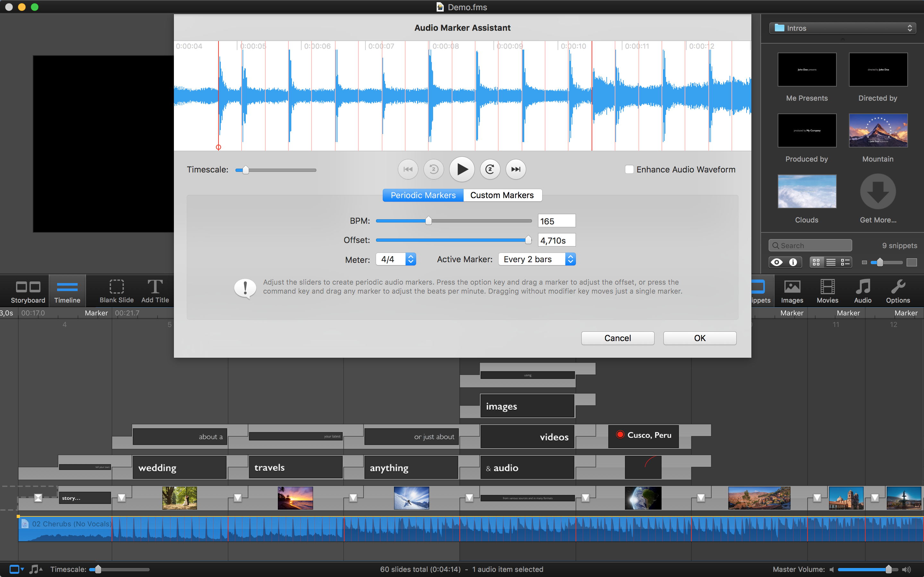Viewport: 924px width, 577px height.
Task: Click the Add Title tool
Action: 155,292
